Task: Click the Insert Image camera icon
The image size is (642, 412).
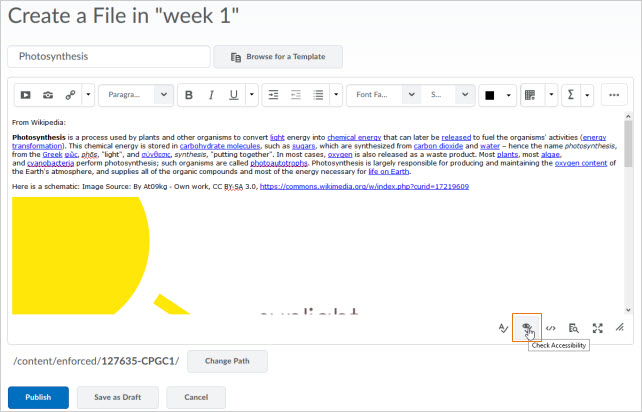Action: [x=49, y=95]
